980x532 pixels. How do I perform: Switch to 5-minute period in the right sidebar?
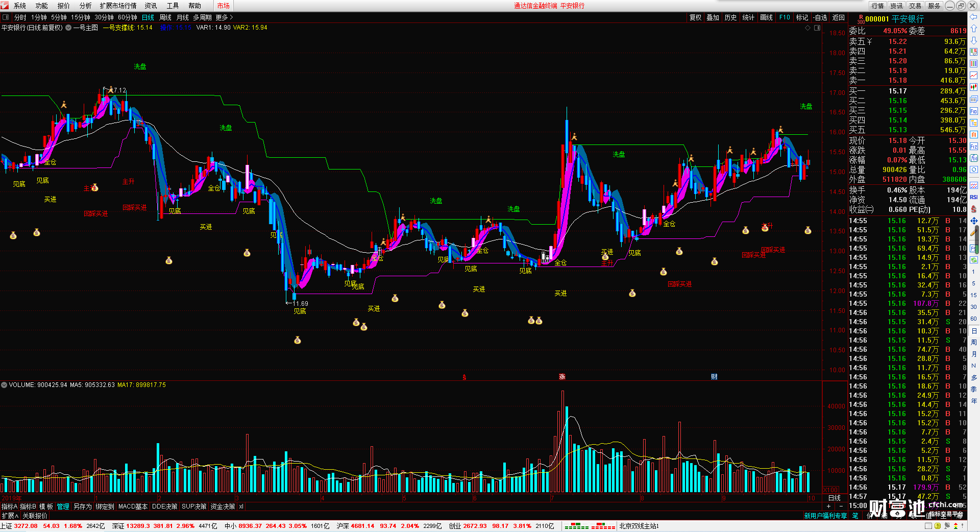click(x=974, y=283)
